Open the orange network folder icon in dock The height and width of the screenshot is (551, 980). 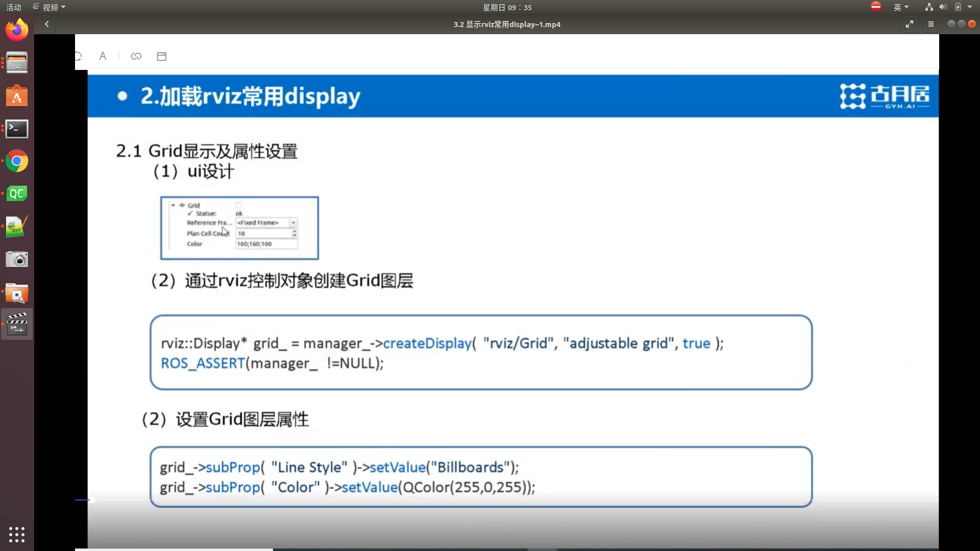17,293
